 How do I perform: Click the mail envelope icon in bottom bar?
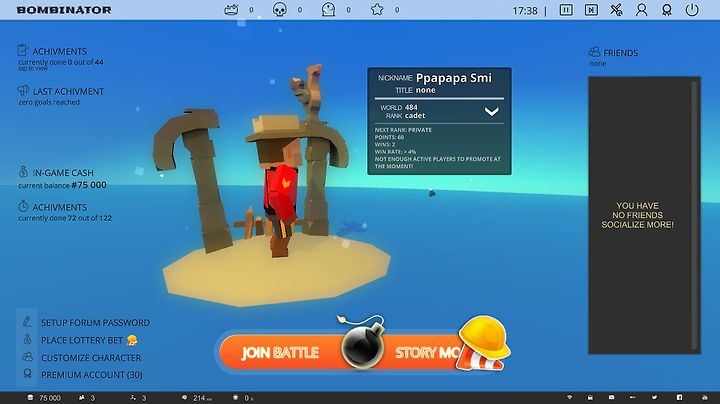click(x=611, y=398)
